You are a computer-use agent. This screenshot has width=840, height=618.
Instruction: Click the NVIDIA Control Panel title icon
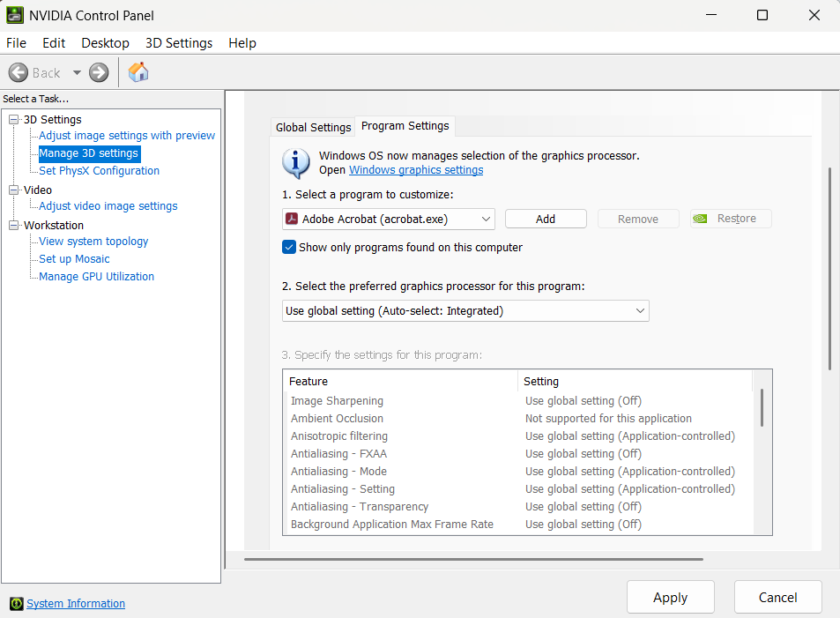(15, 15)
